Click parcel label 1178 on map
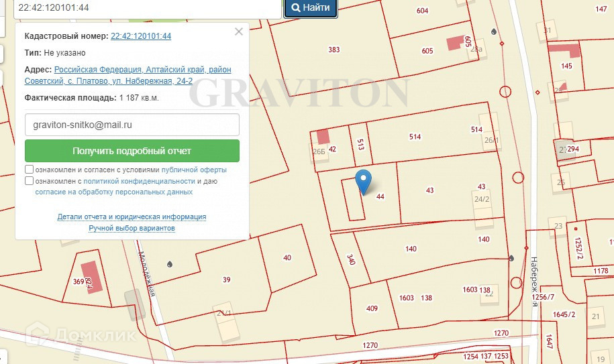Screen dimensions: 614x364 pos(601,271)
